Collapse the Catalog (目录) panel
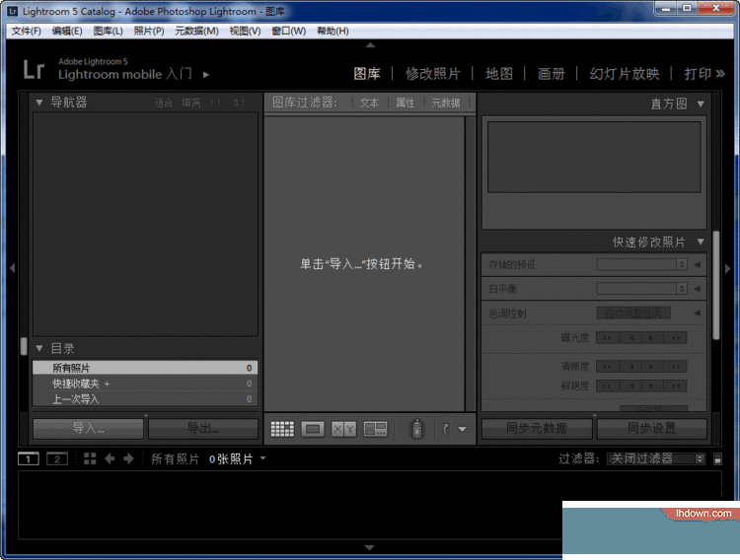The width and height of the screenshot is (740, 560). pos(39,349)
